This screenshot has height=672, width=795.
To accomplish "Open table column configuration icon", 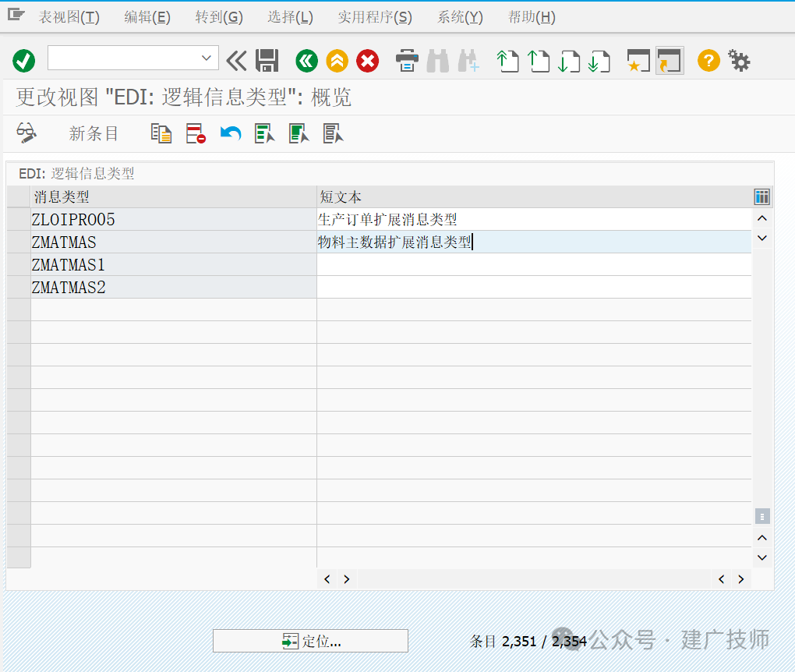I will click(x=762, y=196).
